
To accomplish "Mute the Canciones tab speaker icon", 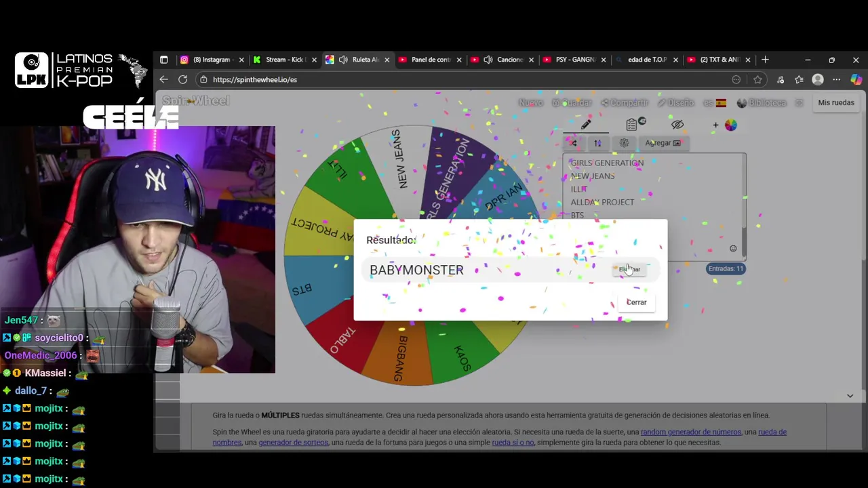I will pos(488,60).
